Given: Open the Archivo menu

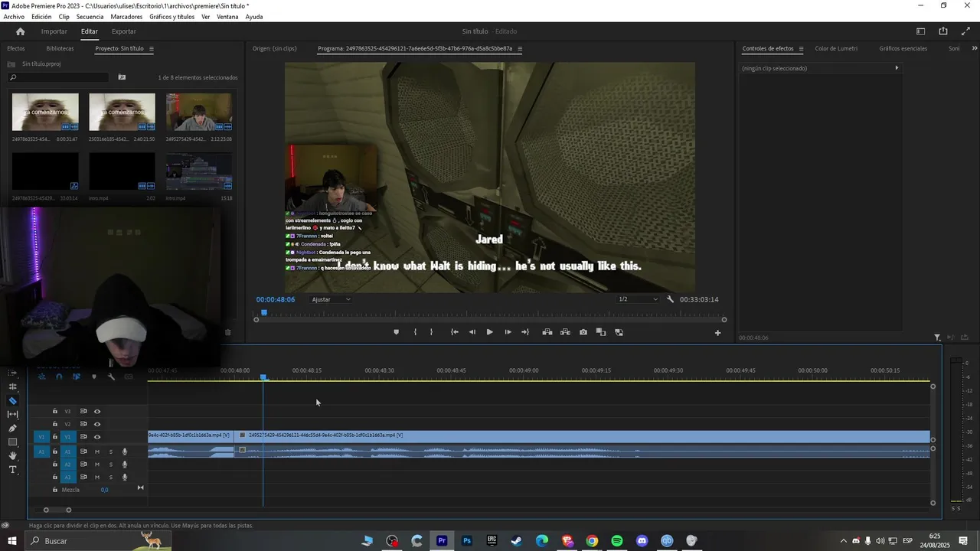Looking at the screenshot, I should (x=14, y=17).
